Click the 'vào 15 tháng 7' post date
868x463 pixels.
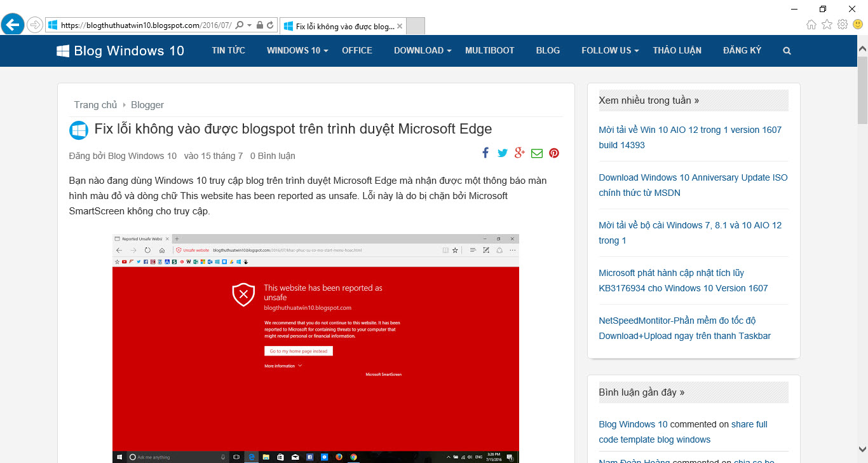(214, 156)
